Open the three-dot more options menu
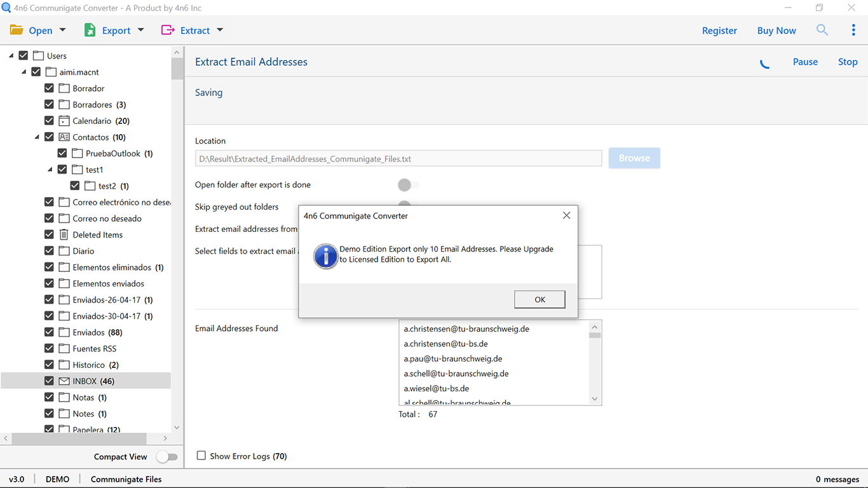868x488 pixels. 853,30
